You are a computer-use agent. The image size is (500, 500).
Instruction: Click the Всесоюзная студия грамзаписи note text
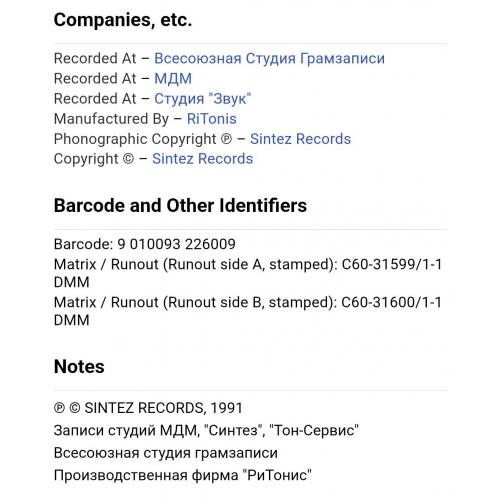(166, 453)
